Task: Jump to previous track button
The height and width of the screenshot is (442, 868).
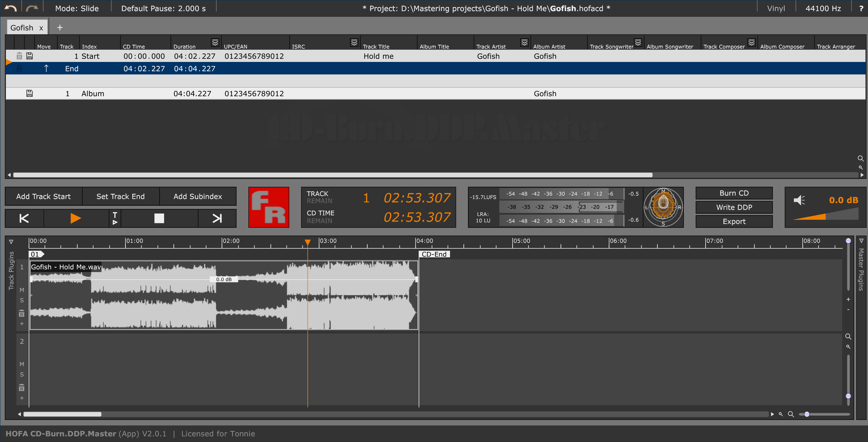Action: [24, 218]
